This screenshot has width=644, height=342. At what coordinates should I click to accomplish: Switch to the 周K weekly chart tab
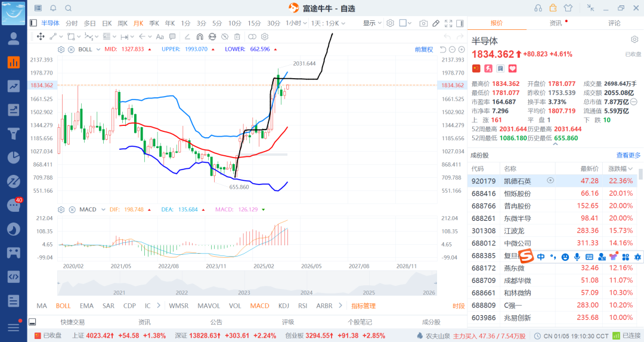(122, 23)
